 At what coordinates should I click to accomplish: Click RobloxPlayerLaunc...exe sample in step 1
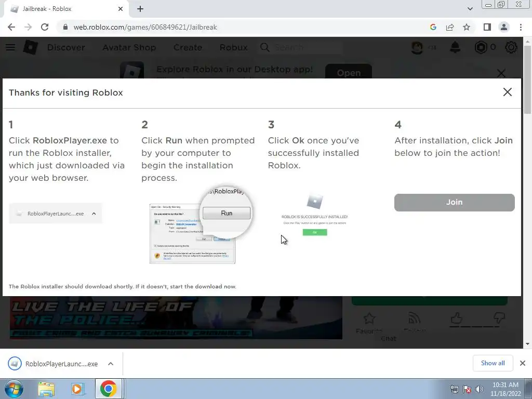55,214
